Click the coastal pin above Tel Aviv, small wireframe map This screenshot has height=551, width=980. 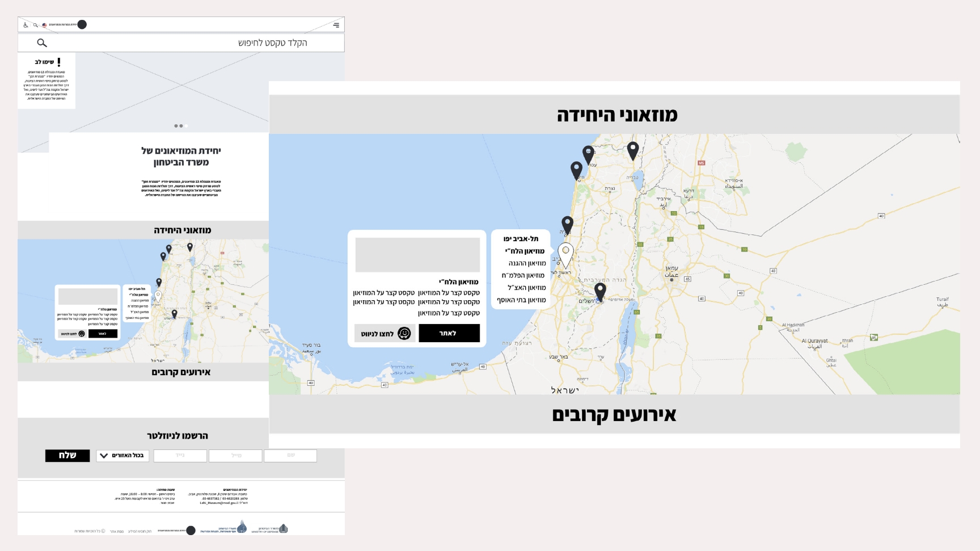(159, 282)
